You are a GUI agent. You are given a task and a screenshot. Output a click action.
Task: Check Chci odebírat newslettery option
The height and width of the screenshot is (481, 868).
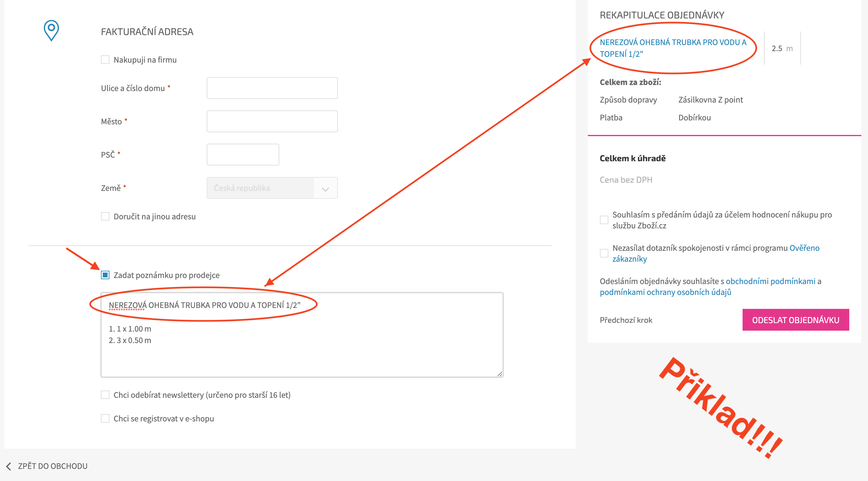click(105, 395)
